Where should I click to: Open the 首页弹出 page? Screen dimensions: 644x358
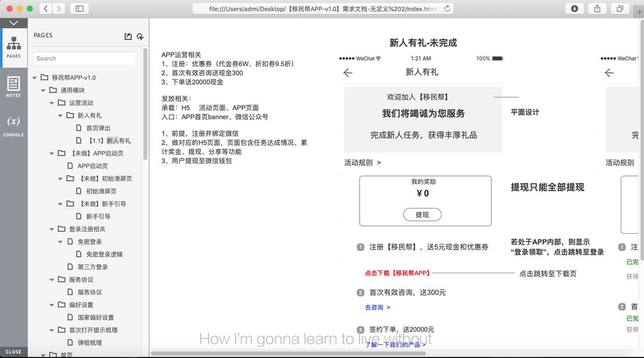point(98,128)
